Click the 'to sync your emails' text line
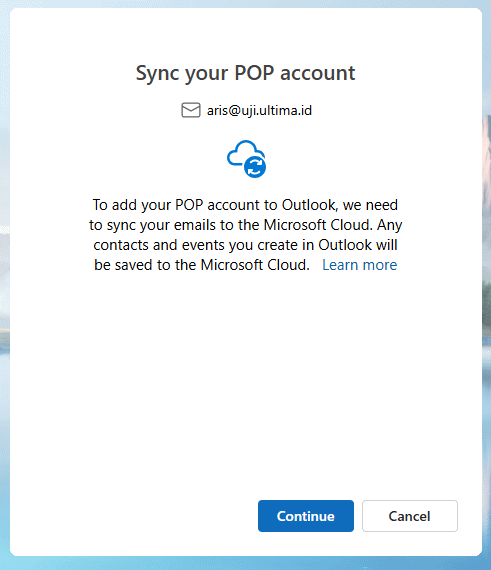The image size is (491, 570). pyautogui.click(x=246, y=225)
